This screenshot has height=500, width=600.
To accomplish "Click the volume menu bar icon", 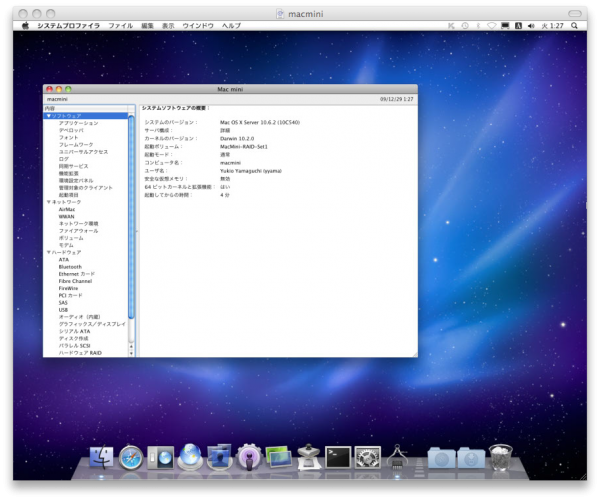I will click(531, 26).
